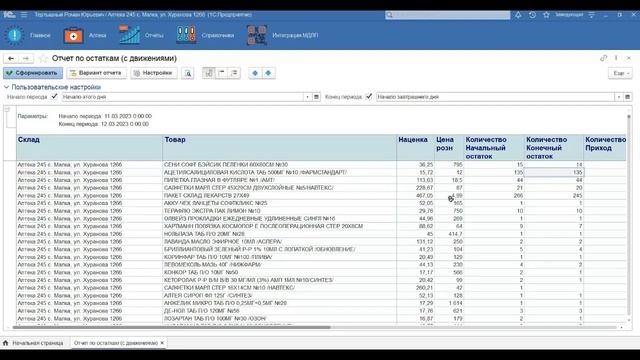Click the Наценка column header
640x360 pixels.
pos(416,148)
